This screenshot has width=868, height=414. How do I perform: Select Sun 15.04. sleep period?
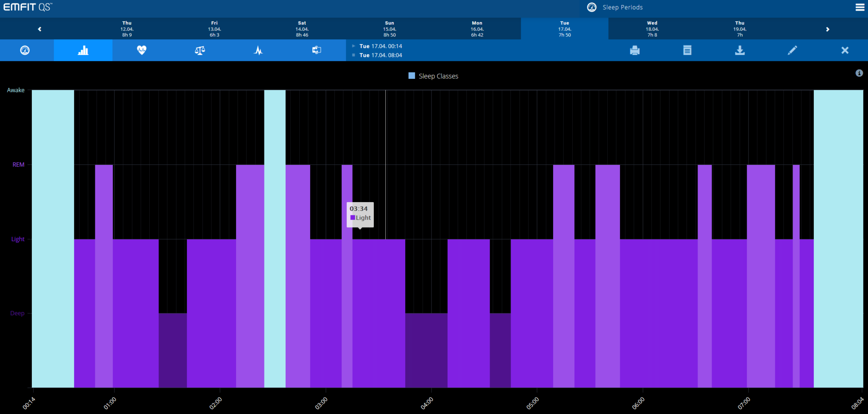click(x=389, y=29)
